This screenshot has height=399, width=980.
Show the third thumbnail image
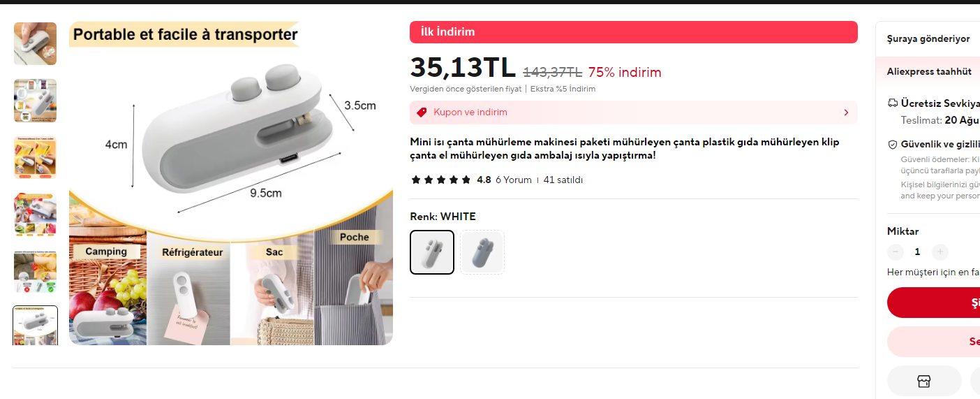click(36, 157)
